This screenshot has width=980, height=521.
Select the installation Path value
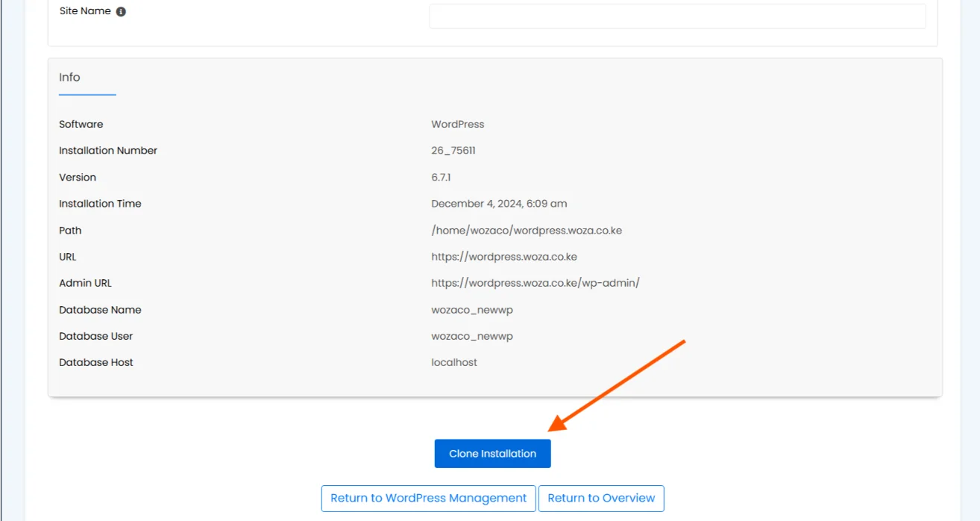527,230
